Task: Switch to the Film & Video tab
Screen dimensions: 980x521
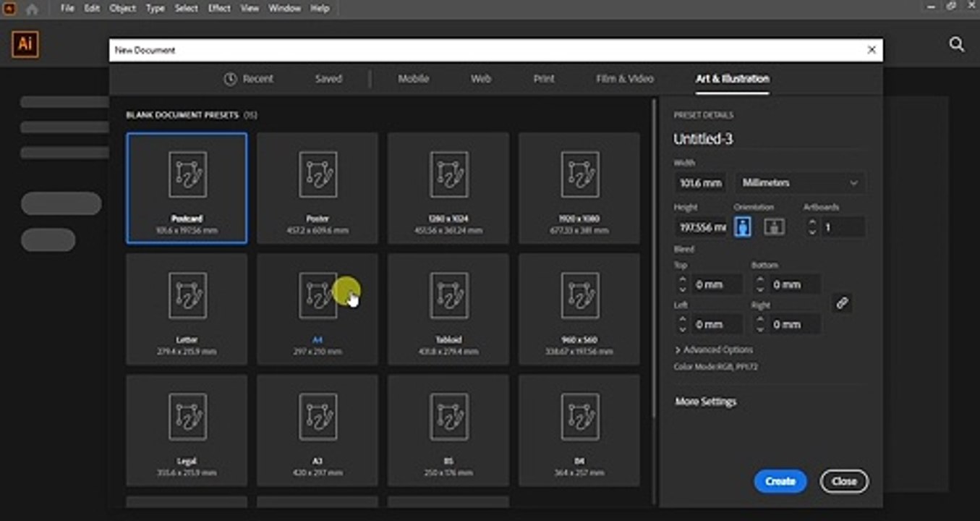Action: pos(625,79)
